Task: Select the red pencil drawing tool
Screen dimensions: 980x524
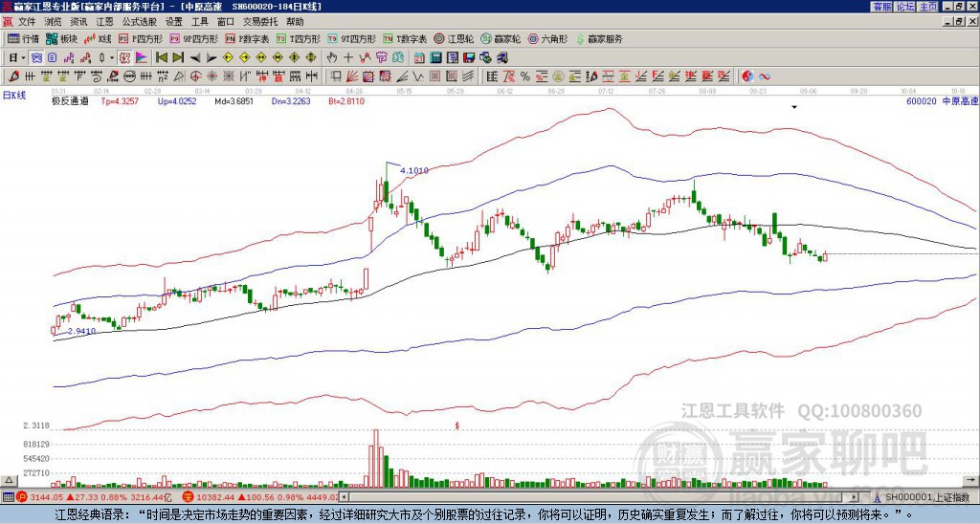Action: point(13,76)
